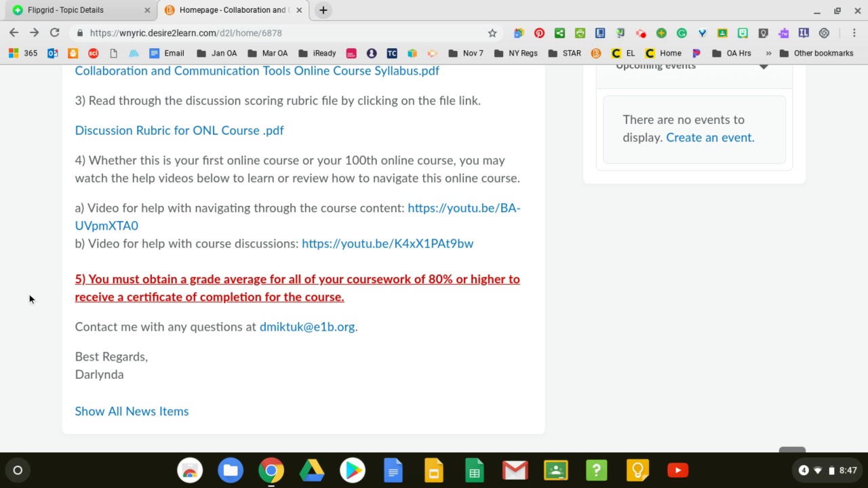Open the green help question-mark app

(x=597, y=470)
